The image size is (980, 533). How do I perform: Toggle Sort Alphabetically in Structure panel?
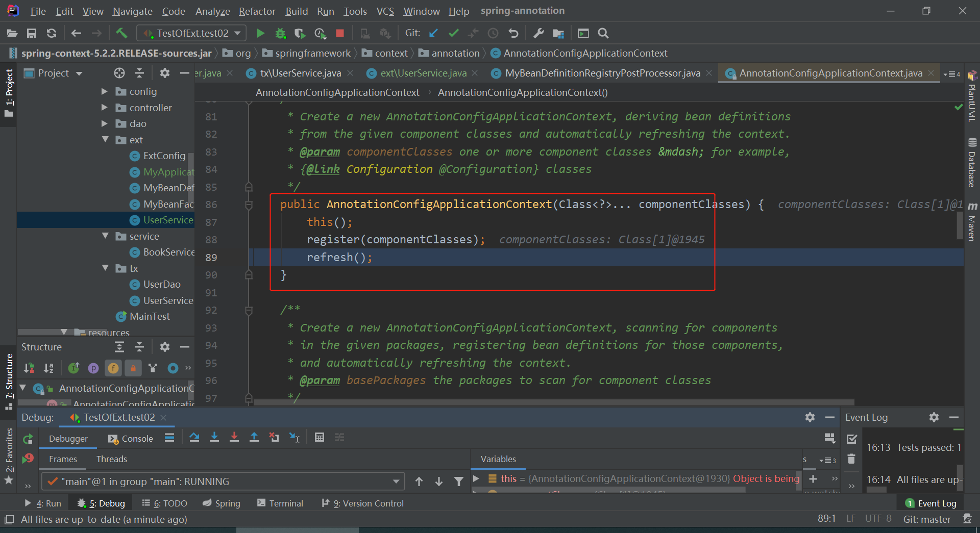[48, 368]
